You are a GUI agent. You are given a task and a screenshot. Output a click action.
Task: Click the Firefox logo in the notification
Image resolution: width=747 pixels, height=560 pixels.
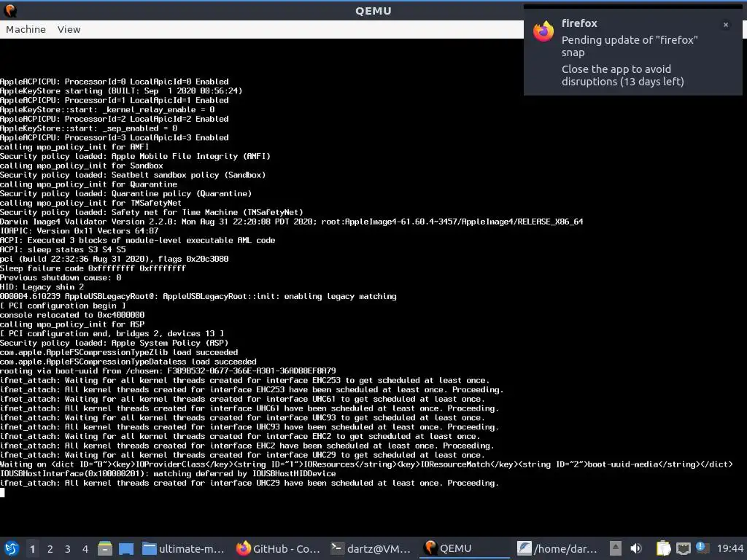point(543,31)
